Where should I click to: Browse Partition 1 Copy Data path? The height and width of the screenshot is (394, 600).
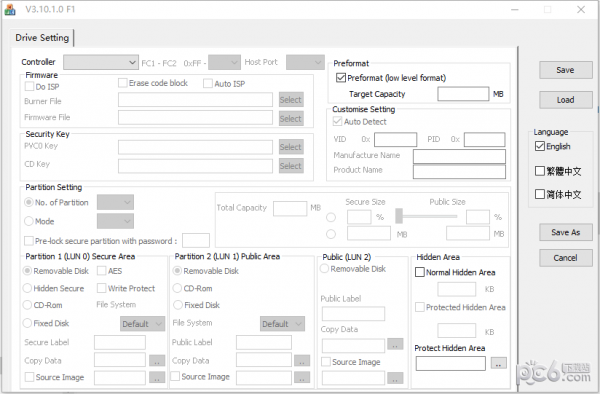tap(157, 360)
